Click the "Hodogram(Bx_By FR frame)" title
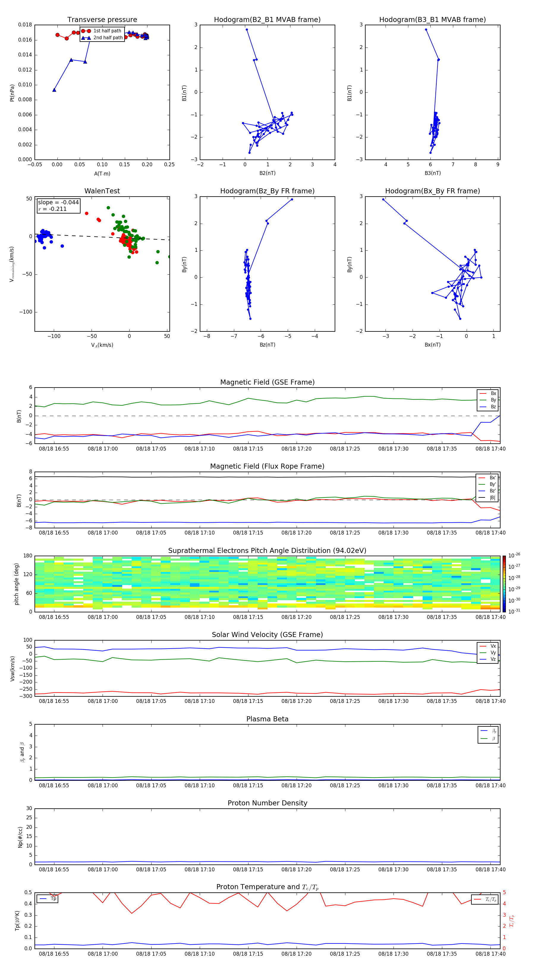Image resolution: width=535 pixels, height=980 pixels. (x=432, y=191)
